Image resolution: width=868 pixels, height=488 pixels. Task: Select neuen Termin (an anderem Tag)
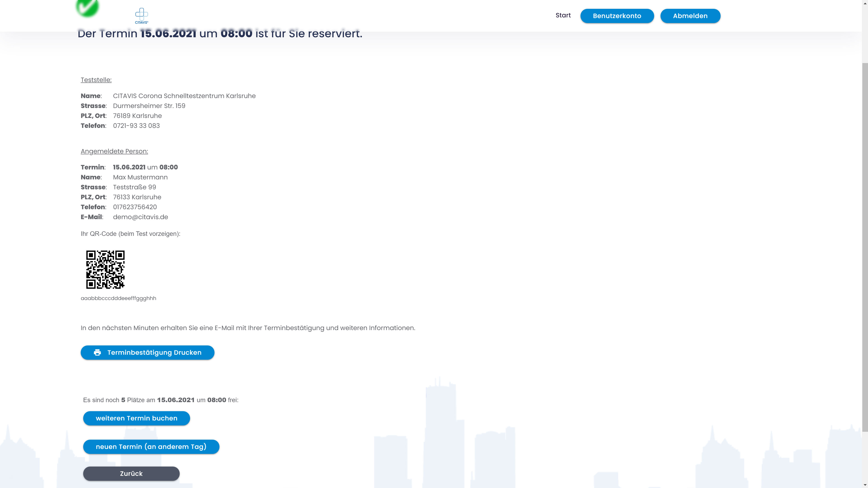click(x=151, y=447)
